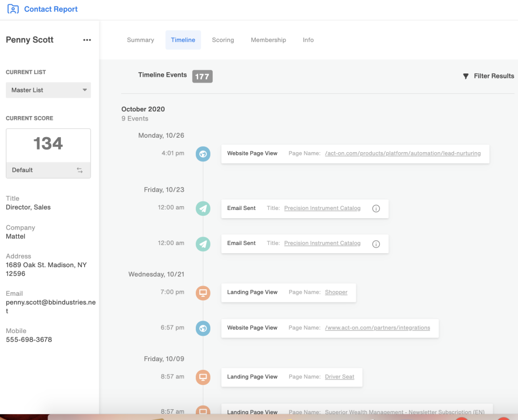Click the mobile number 555-698-3678

click(29, 340)
